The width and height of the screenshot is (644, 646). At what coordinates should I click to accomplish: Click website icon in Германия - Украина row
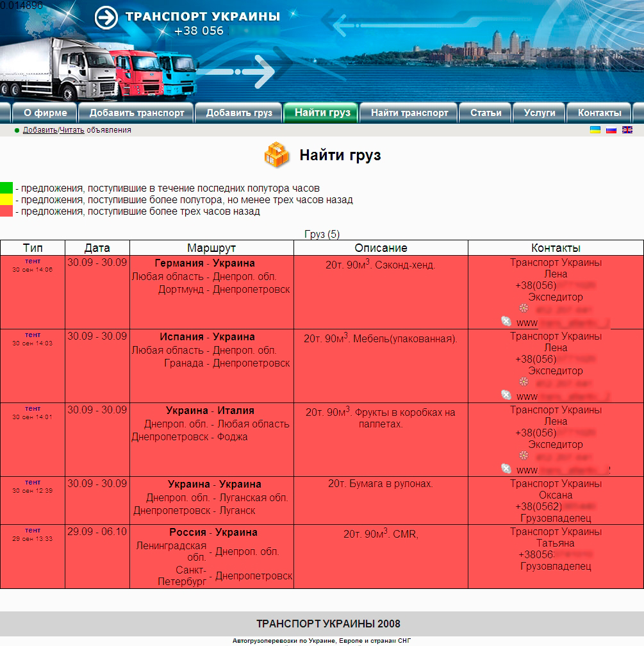tap(506, 321)
